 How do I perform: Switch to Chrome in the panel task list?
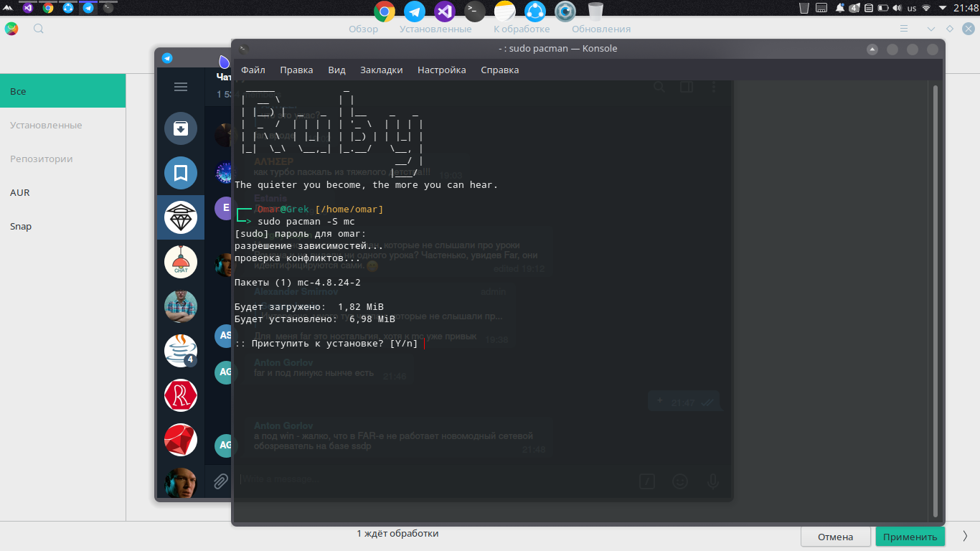point(48,8)
